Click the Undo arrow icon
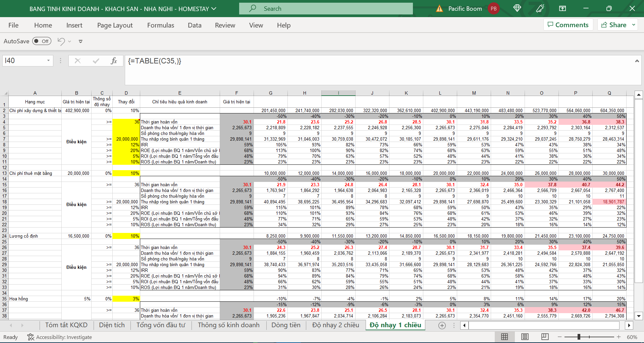644x343 pixels. [61, 41]
